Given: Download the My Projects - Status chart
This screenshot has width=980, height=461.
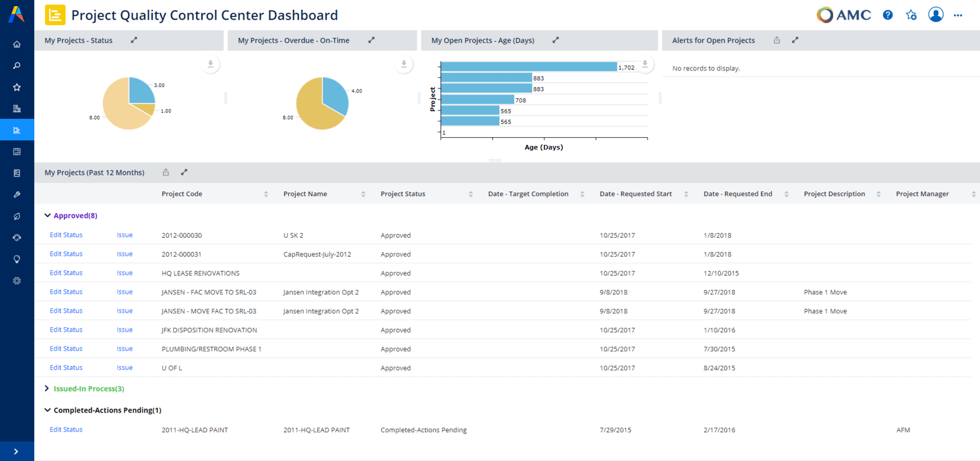Looking at the screenshot, I should point(210,64).
